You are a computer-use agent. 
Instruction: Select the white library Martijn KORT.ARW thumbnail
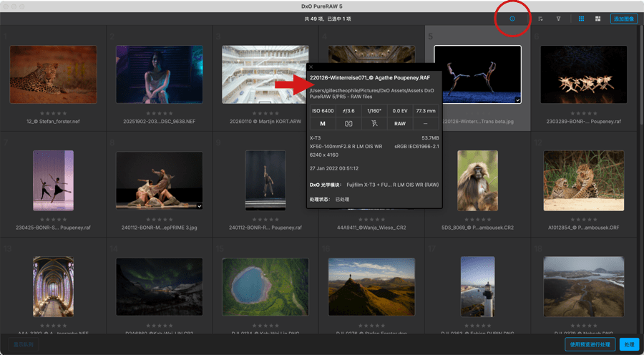tap(265, 74)
